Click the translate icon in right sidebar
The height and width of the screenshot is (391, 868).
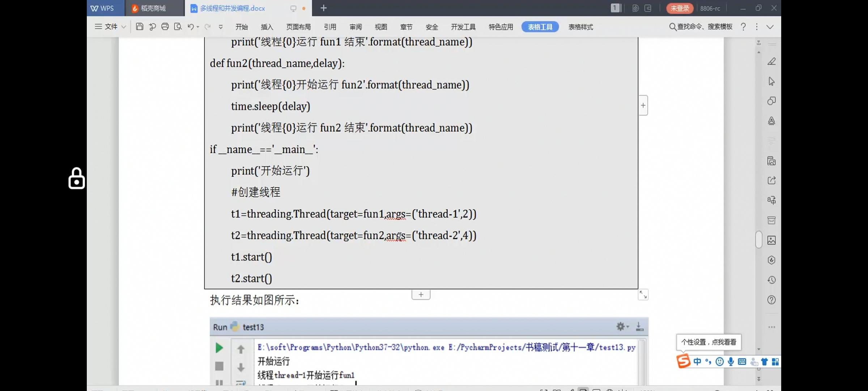coord(771,200)
